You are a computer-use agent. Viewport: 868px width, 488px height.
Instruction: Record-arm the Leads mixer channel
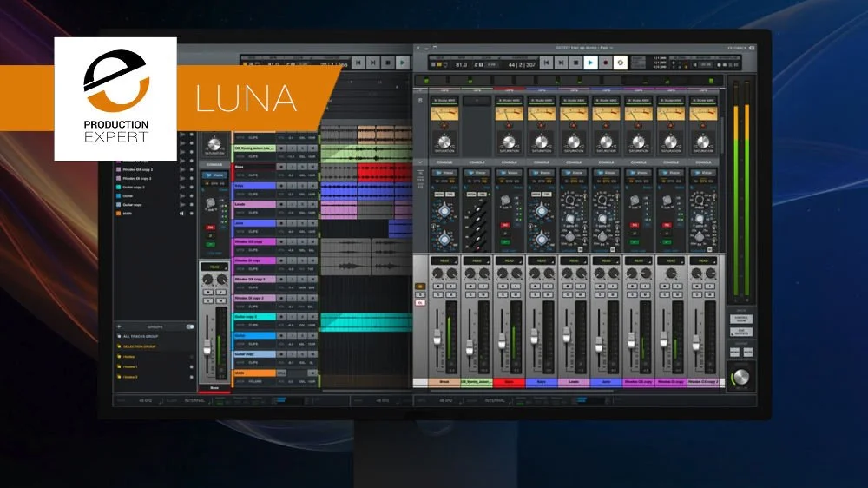(568, 287)
